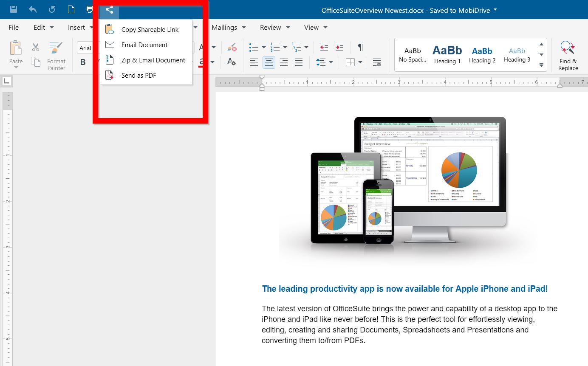The width and height of the screenshot is (588, 366).
Task: Increase paragraph indent
Action: (339, 47)
